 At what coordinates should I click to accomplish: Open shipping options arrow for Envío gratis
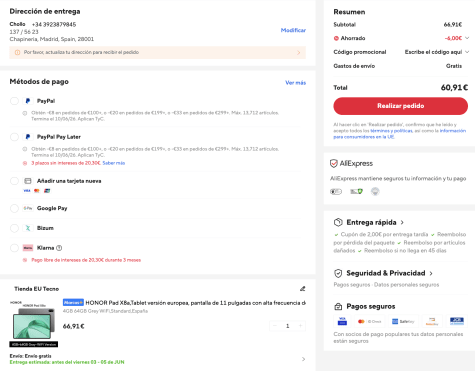click(303, 359)
